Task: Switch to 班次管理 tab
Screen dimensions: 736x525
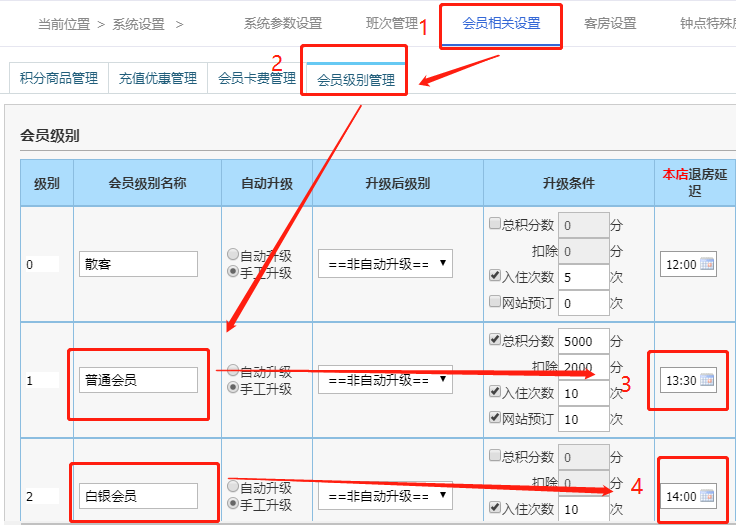Action: (x=392, y=23)
